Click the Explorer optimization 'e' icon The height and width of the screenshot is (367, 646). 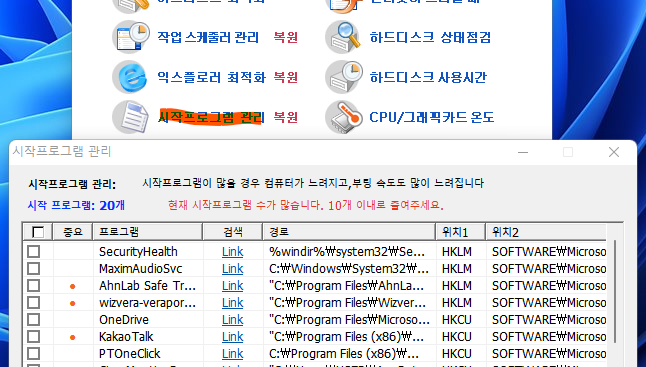coord(130,77)
